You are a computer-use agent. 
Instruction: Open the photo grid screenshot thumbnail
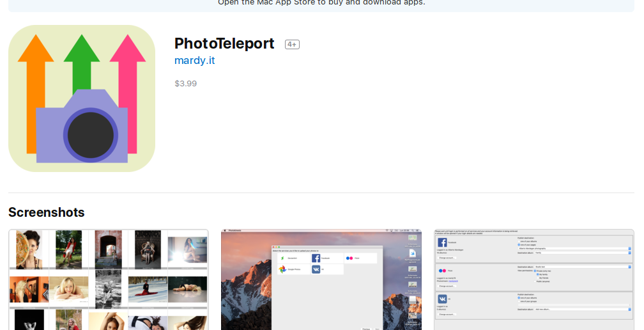[109, 279]
